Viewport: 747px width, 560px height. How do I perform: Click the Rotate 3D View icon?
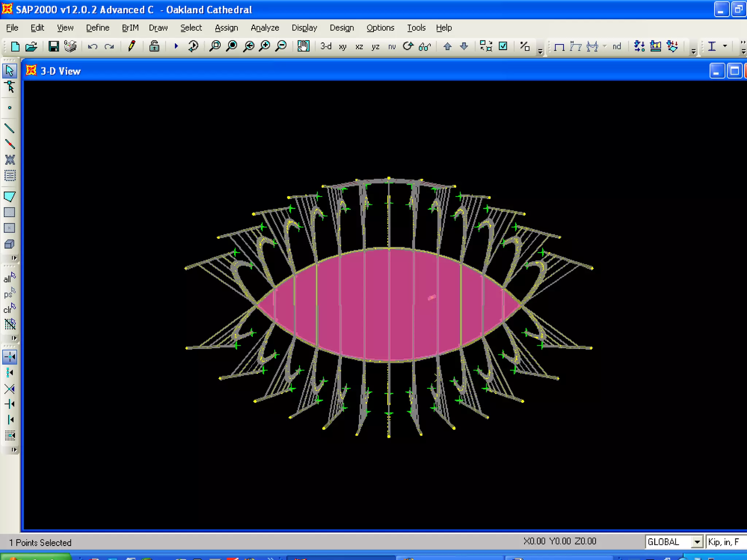click(408, 46)
